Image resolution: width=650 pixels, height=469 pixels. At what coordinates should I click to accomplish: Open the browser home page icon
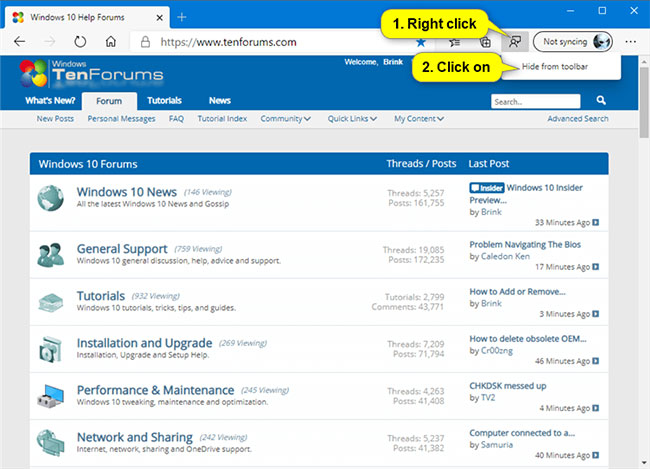coord(110,41)
